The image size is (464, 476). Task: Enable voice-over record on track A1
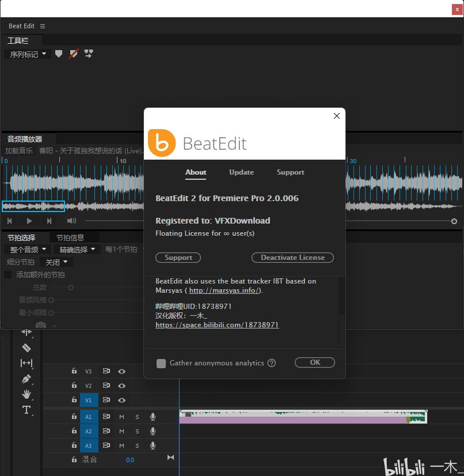click(x=153, y=417)
